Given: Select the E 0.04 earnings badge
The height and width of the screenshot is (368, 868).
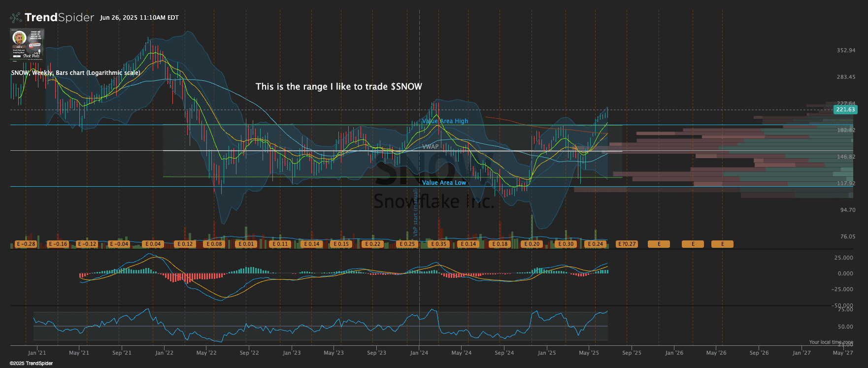Looking at the screenshot, I should point(153,244).
